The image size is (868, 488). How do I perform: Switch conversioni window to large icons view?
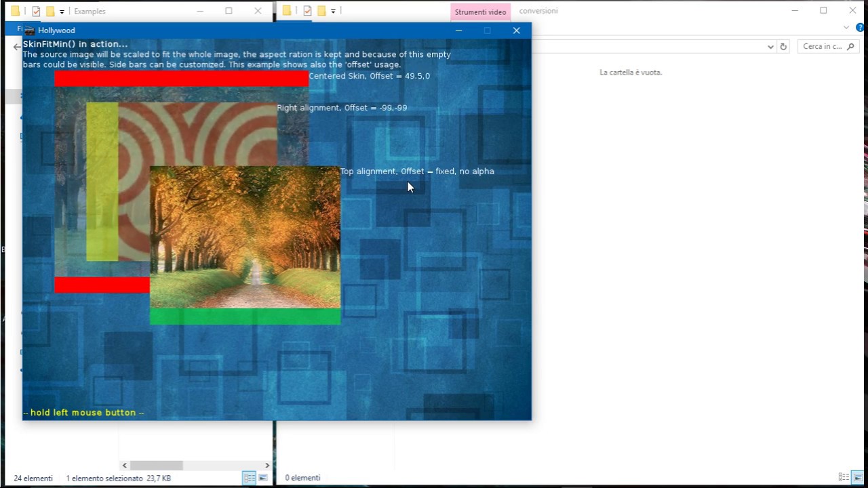[x=857, y=478]
